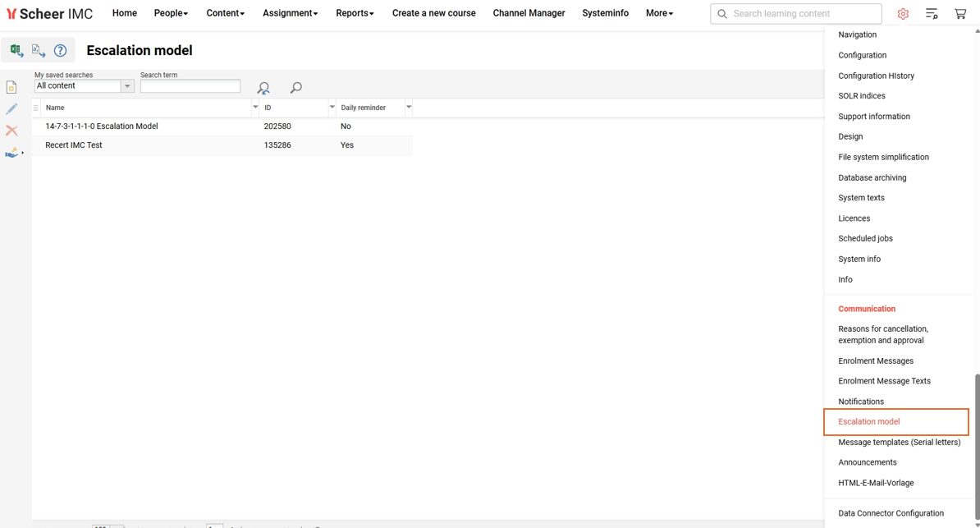
Task: Focus the Search term input field
Action: tap(190, 85)
